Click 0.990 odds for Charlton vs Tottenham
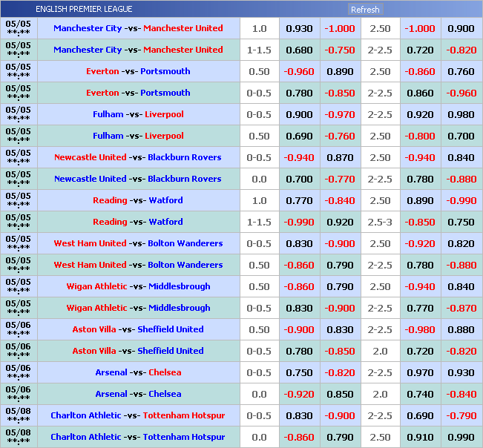 coord(461,437)
